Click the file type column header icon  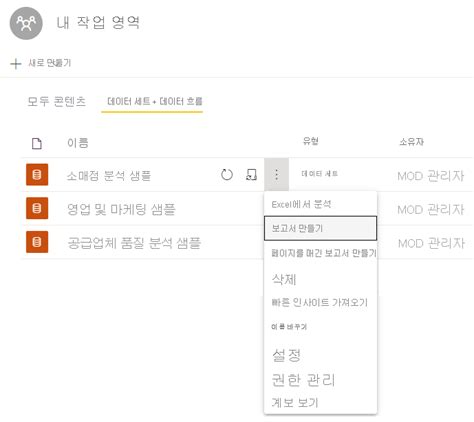[x=37, y=144]
